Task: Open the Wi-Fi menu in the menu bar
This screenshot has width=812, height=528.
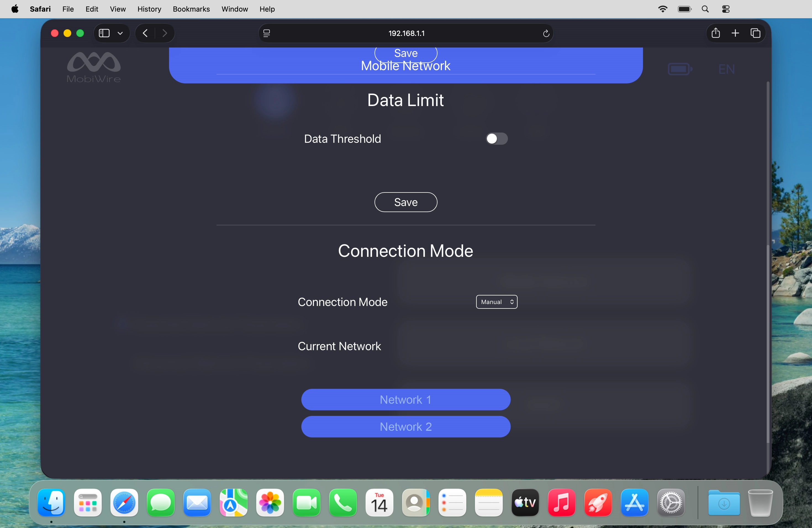Action: 662,9
